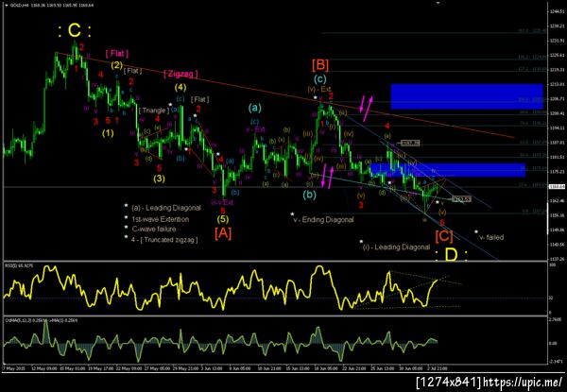The image size is (567, 392).
Task: Click the '2 Jul 21:00' time label
Action: tap(438, 368)
